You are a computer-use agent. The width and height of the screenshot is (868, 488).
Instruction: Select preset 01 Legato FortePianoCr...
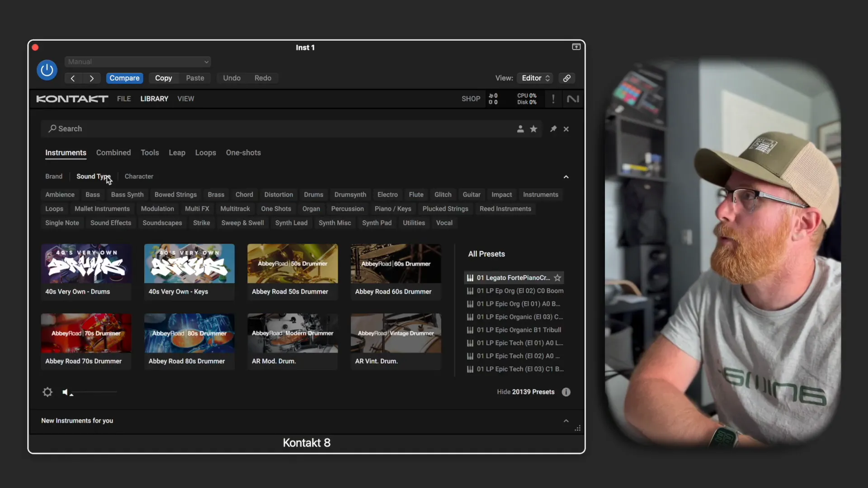tap(514, 278)
